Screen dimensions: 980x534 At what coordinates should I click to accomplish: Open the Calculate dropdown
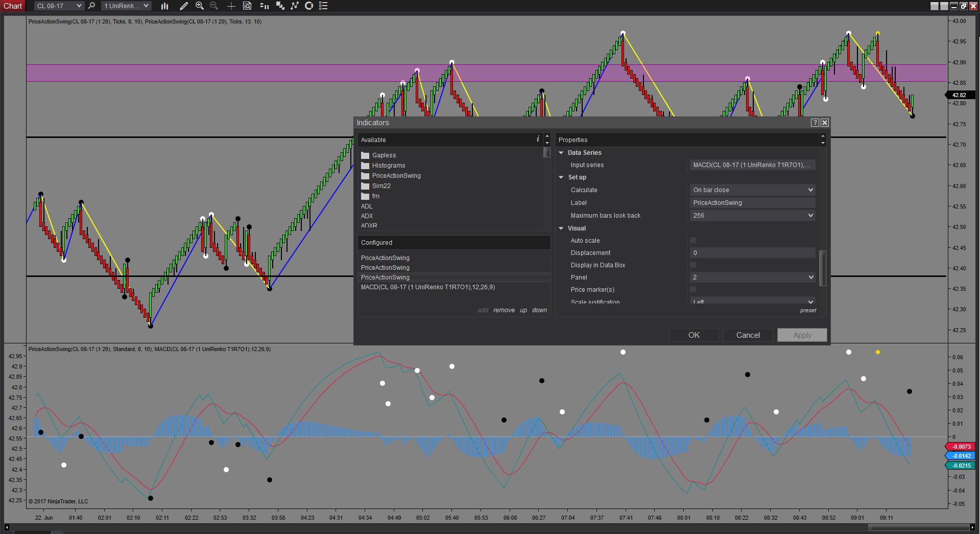(x=752, y=190)
